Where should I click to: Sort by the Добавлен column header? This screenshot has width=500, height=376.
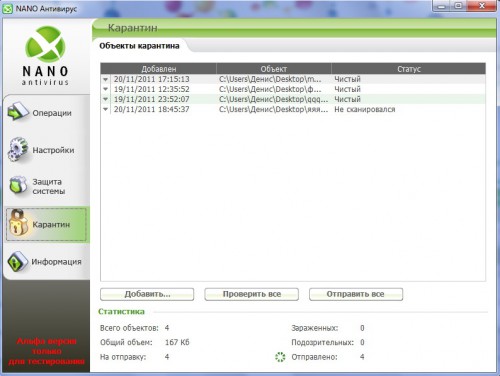(x=159, y=69)
